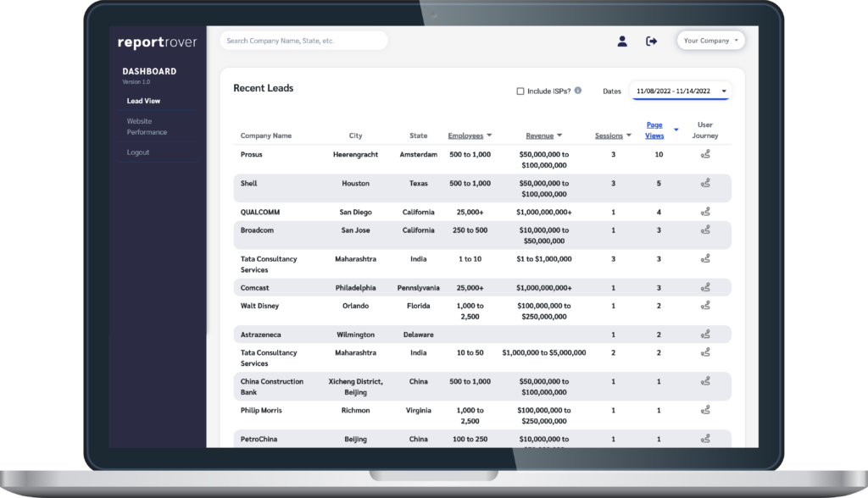The height and width of the screenshot is (498, 868).
Task: Click the $1 to $1,000,000 revenue cell
Action: point(544,258)
